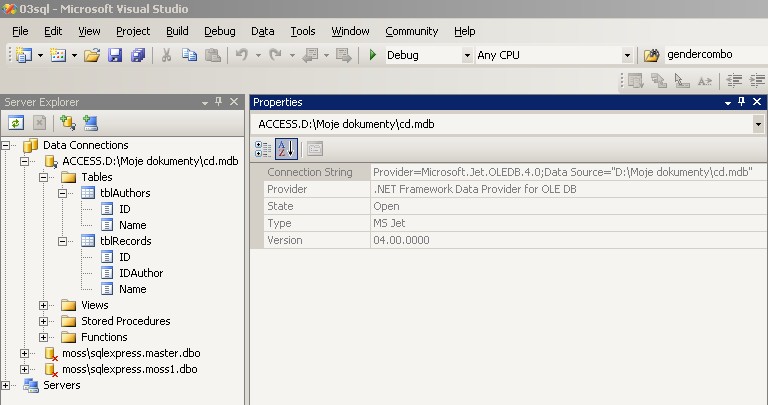Click the Connect to Database icon

pyautogui.click(x=67, y=123)
